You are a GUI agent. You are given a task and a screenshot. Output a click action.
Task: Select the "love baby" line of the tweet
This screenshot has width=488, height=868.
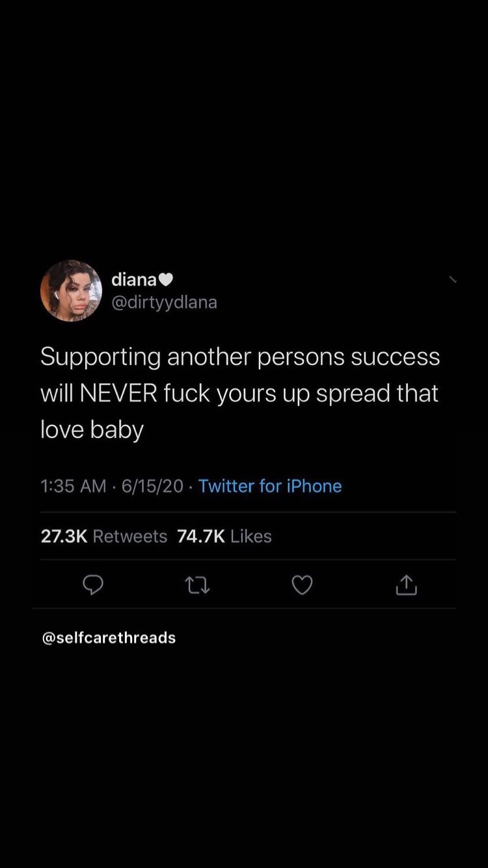92,431
